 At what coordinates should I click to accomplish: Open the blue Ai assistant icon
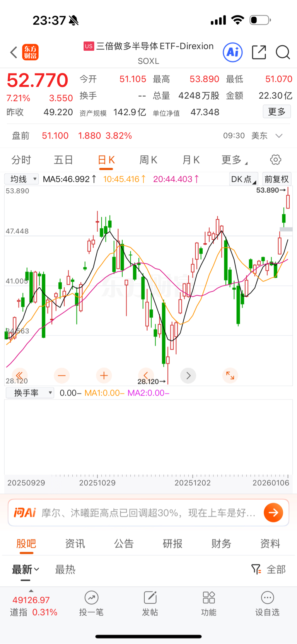(x=232, y=52)
